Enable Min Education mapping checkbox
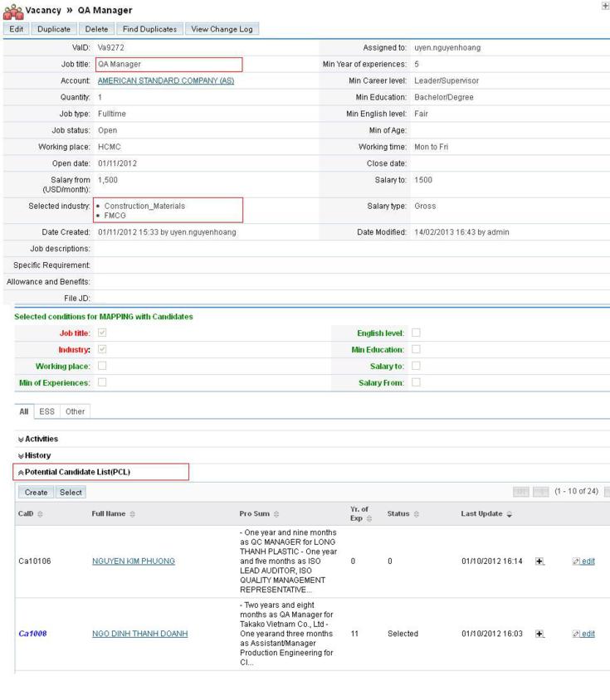 coord(416,349)
